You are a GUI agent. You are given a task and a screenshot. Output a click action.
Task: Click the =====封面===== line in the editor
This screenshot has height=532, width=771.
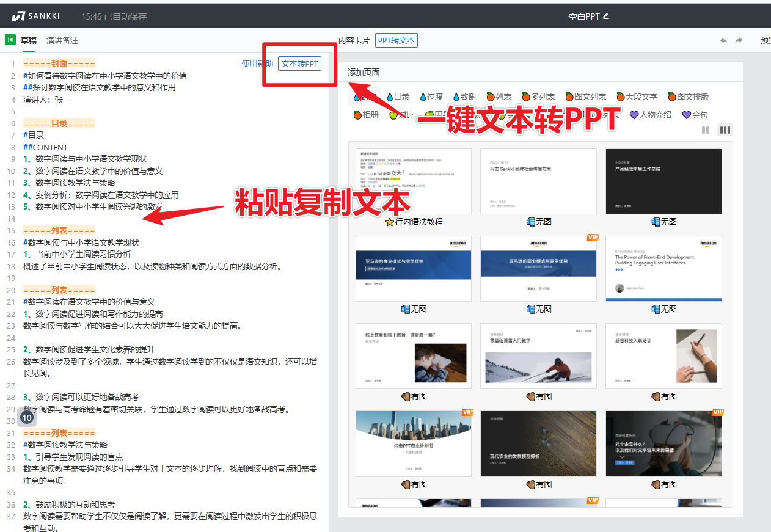coord(59,64)
